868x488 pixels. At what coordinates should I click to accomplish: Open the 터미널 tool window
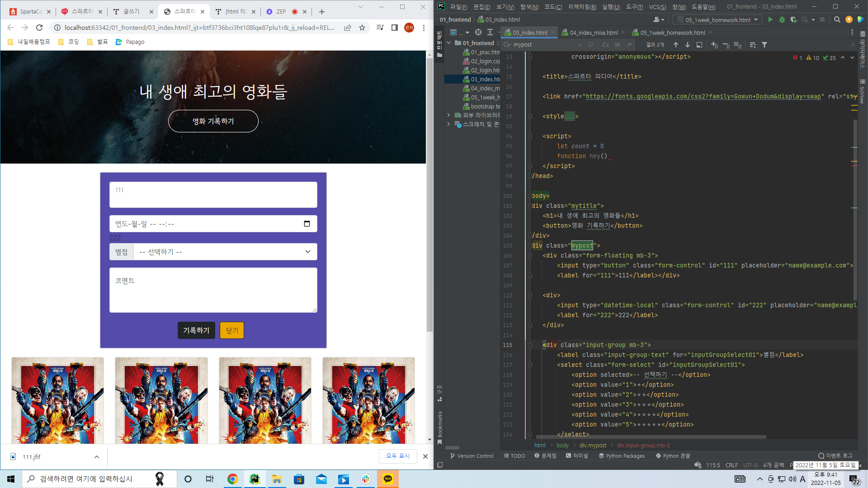(x=577, y=456)
